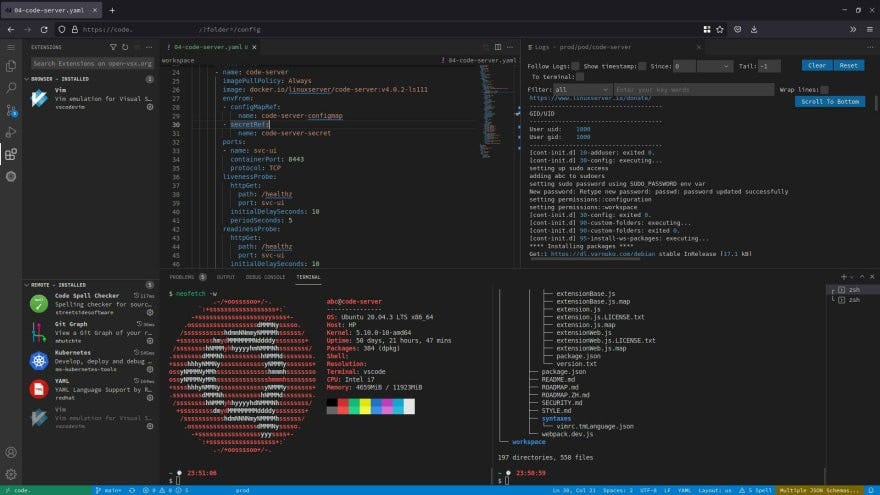This screenshot has height=495, width=880.
Task: Click Multiple JSON Schemas status item
Action: [820, 491]
